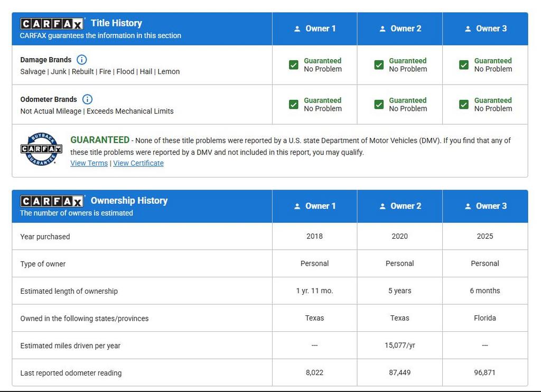The width and height of the screenshot is (541, 392).
Task: Select the Owner 3 column header in Ownership History
Action: tap(485, 206)
